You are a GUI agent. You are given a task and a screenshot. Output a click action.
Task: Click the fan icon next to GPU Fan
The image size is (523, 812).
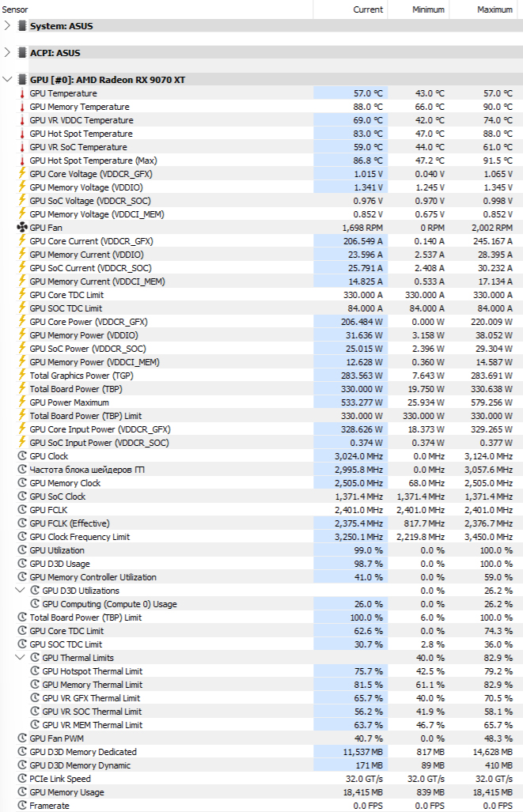coord(22,228)
